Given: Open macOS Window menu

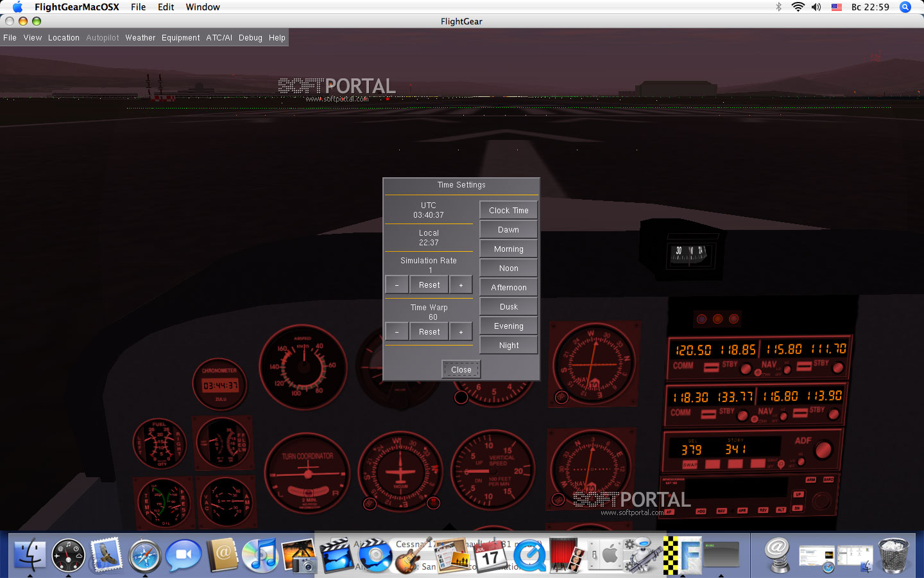Looking at the screenshot, I should [203, 7].
